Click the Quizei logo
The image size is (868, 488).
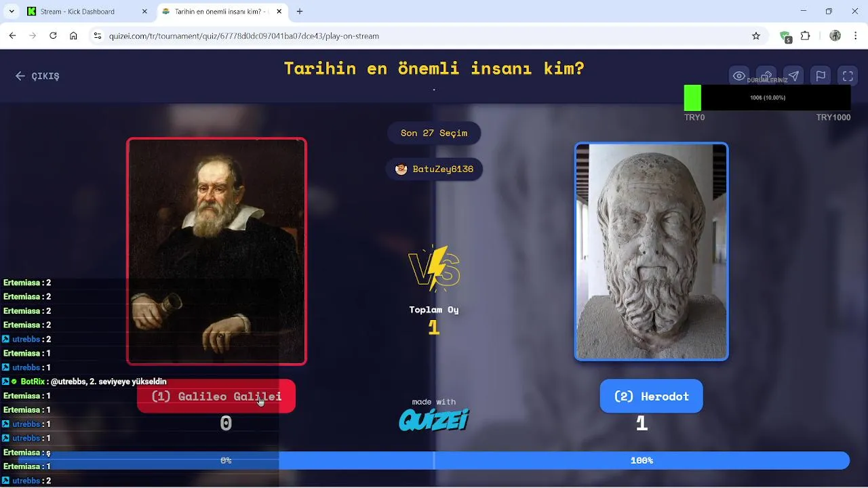pos(434,420)
